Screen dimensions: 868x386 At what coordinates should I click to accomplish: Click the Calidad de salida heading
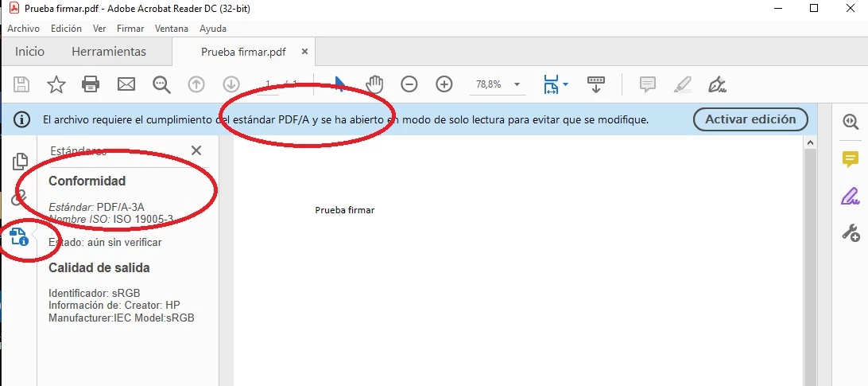99,268
